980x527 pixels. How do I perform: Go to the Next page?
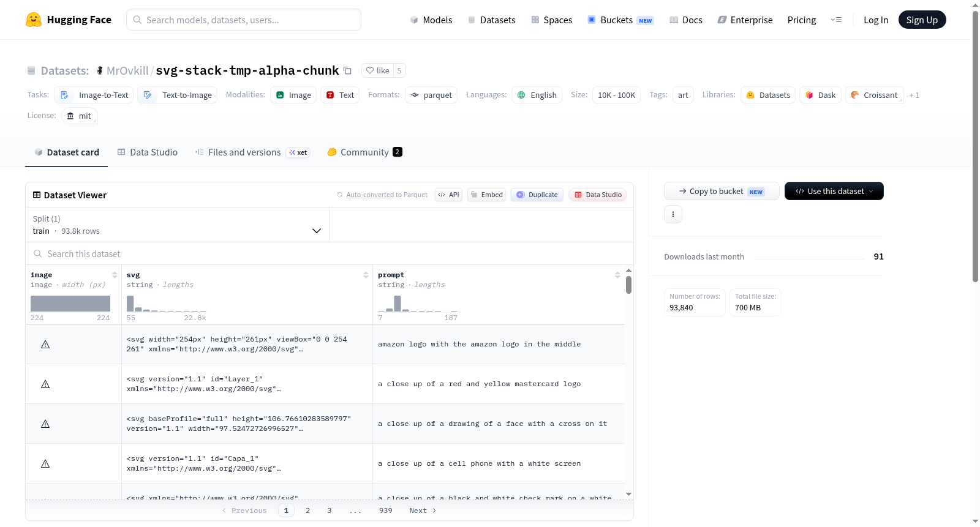423,510
